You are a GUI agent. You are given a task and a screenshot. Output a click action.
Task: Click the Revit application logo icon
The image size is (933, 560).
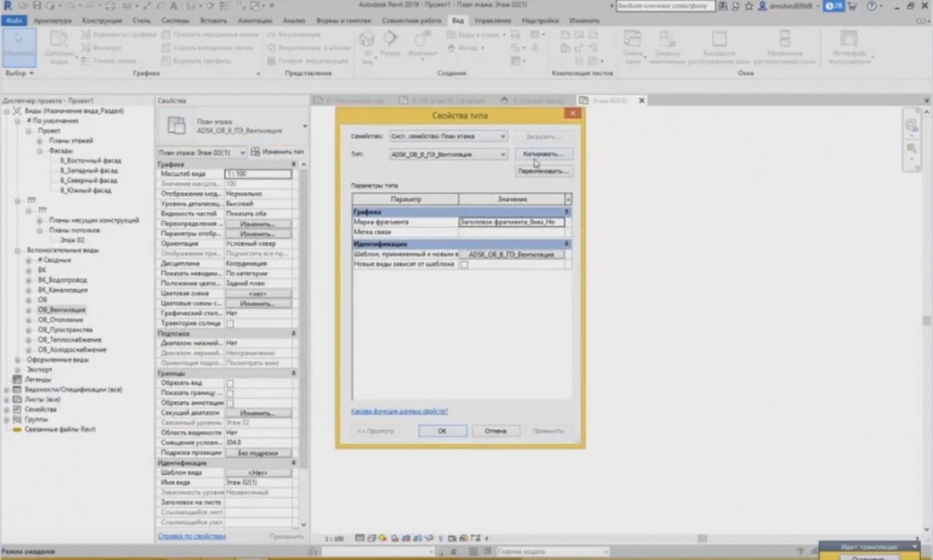[8, 5]
